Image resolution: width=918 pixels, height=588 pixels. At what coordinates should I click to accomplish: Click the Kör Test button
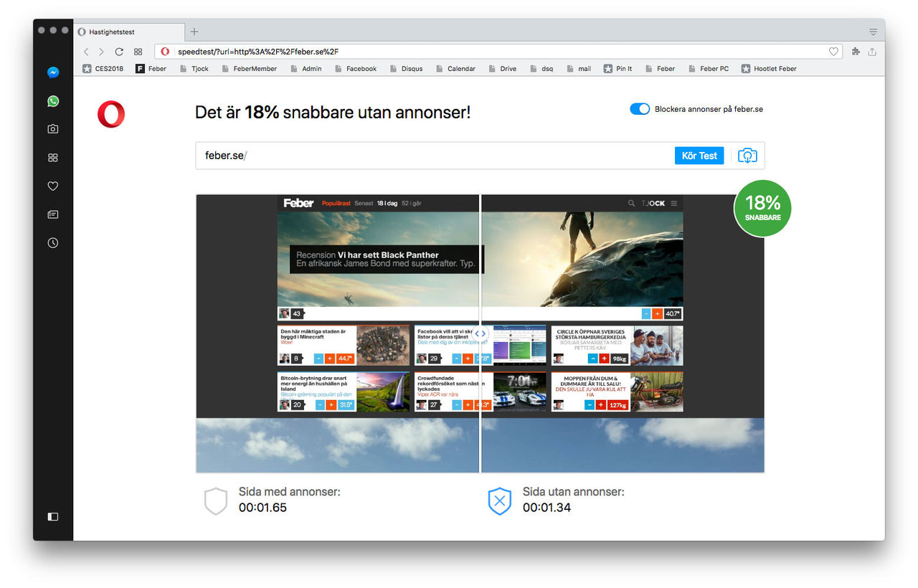coord(699,156)
